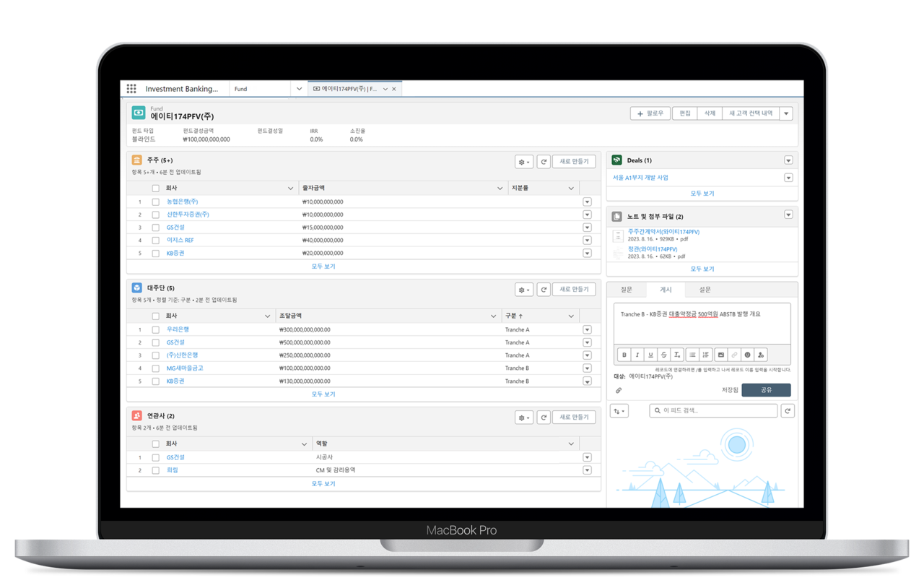This screenshot has width=924, height=588.
Task: Refresh the 주주 list
Action: (544, 162)
